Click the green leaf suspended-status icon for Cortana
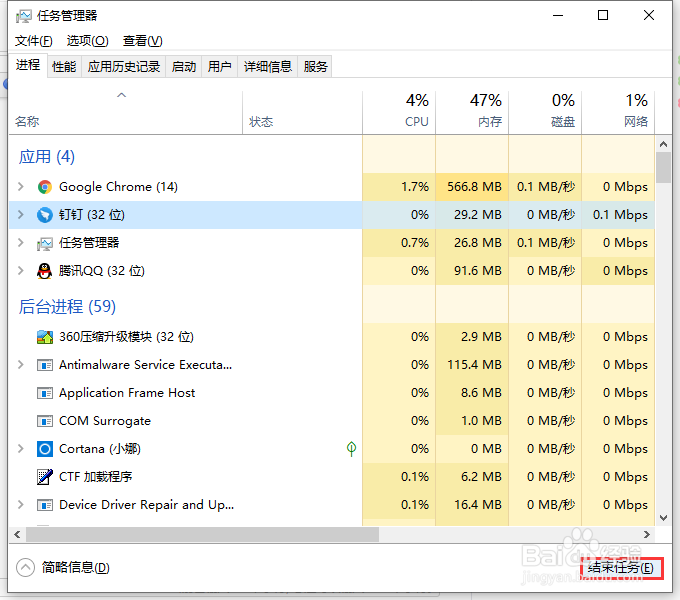This screenshot has width=680, height=600. [351, 448]
